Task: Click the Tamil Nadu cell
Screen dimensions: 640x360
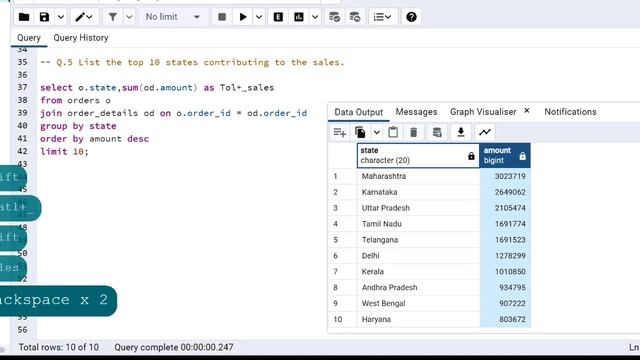Action: click(418, 224)
